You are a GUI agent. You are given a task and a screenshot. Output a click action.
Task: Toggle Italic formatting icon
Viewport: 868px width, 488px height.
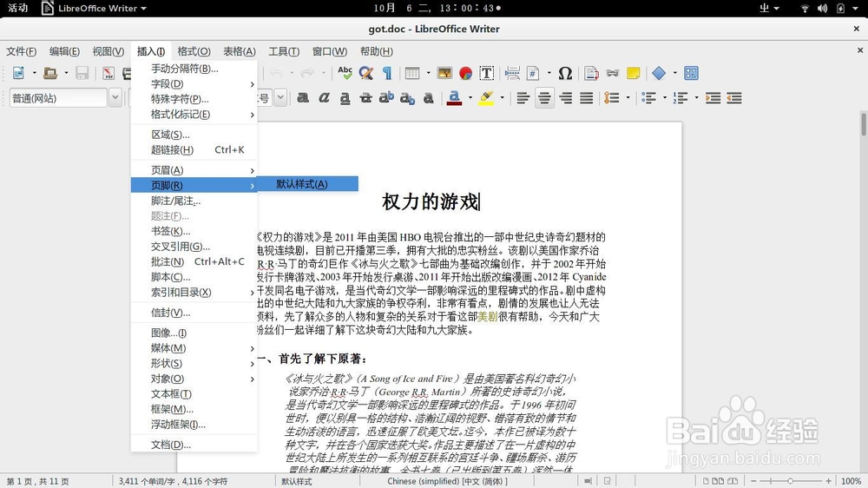pyautogui.click(x=324, y=98)
